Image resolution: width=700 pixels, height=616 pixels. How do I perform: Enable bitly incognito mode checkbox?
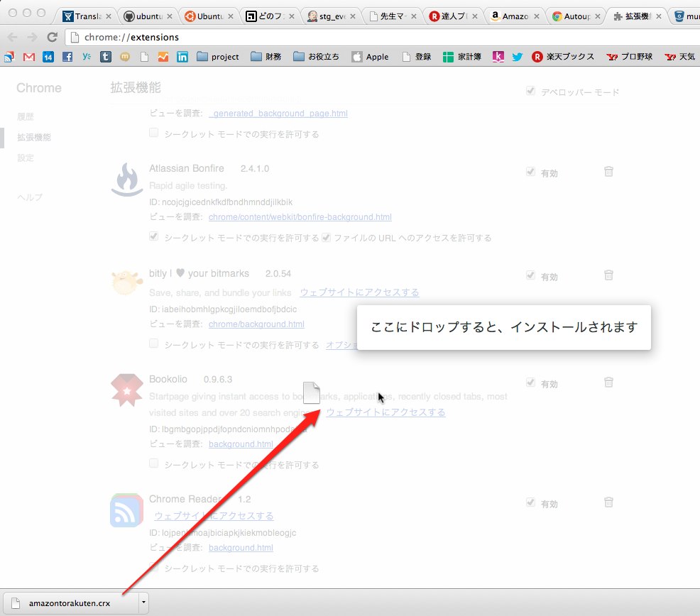coord(153,343)
